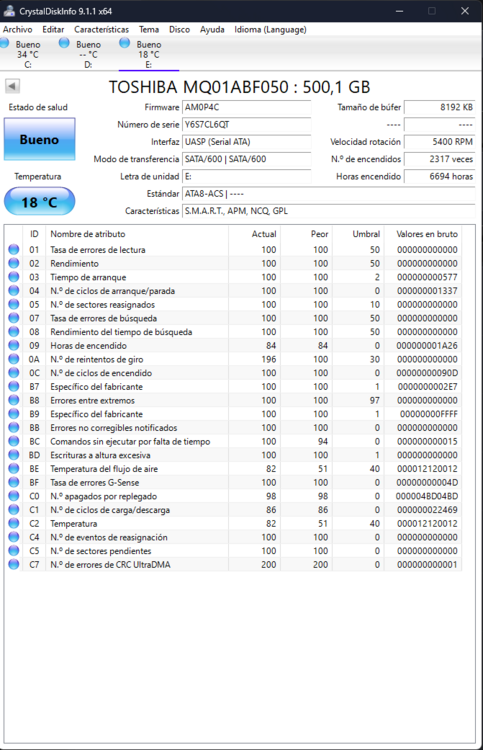
Task: Click status orb for ciclos de carga/descarga
Action: click(14, 510)
